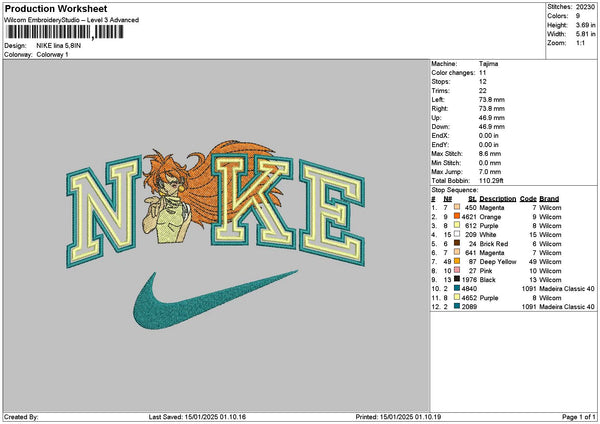
Task: Click the design name 'NIKE lina 5,8IN'
Action: pyautogui.click(x=59, y=46)
